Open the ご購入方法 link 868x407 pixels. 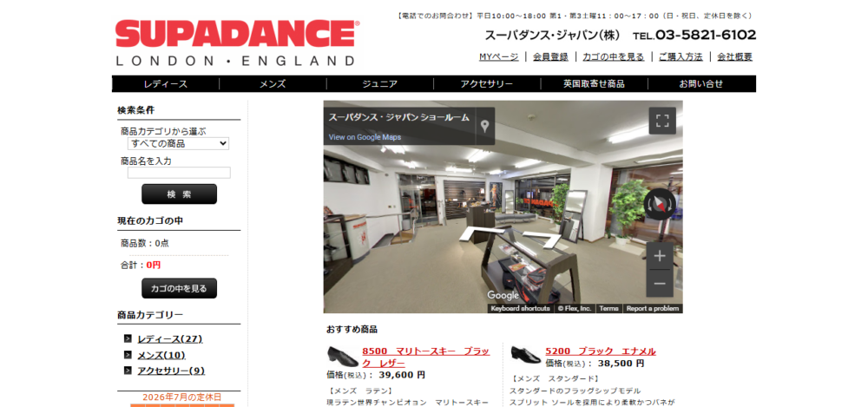point(681,56)
